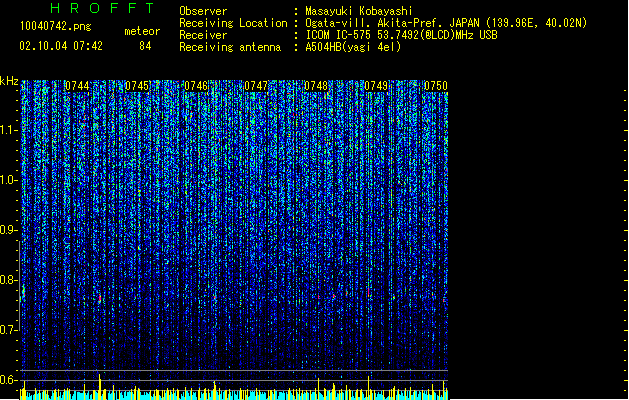Click the 0.6 kHz axis label
This screenshot has width=629, height=400.
(x=8, y=380)
